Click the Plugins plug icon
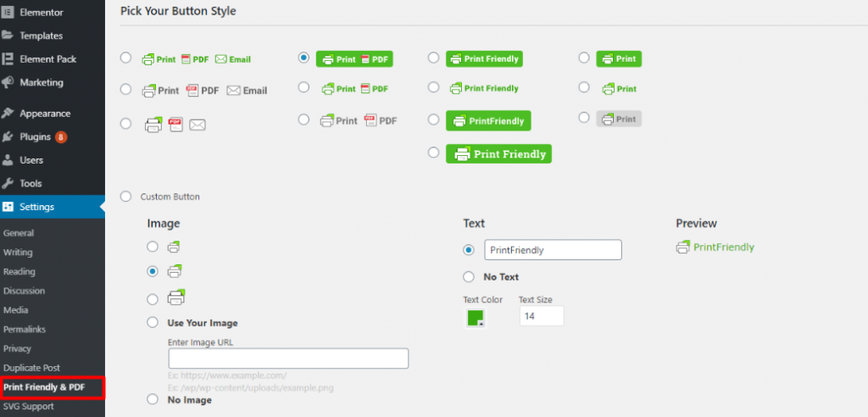 8,136
